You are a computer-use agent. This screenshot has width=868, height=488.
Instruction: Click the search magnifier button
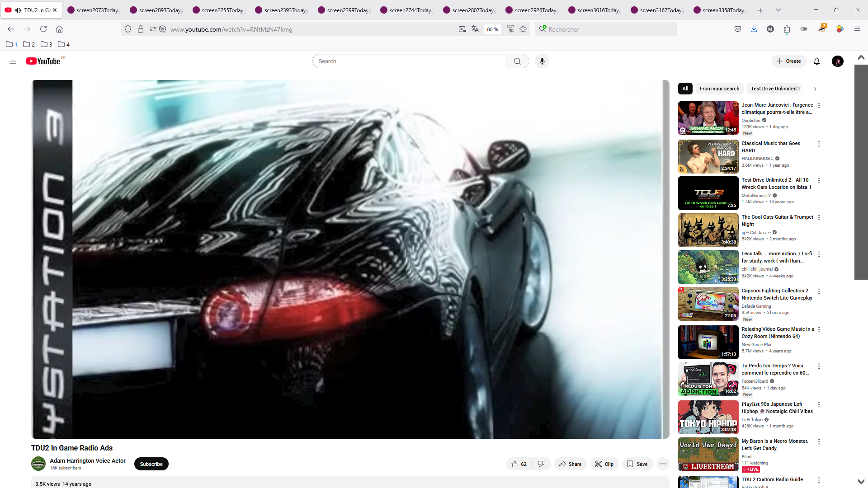(x=517, y=61)
